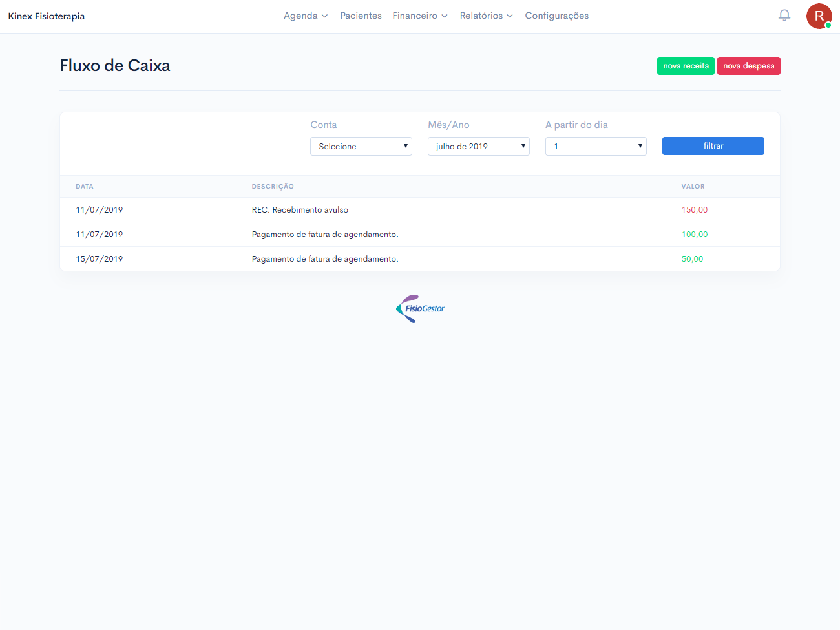This screenshot has width=840, height=630.
Task: Open Configurações
Action: pos(557,16)
